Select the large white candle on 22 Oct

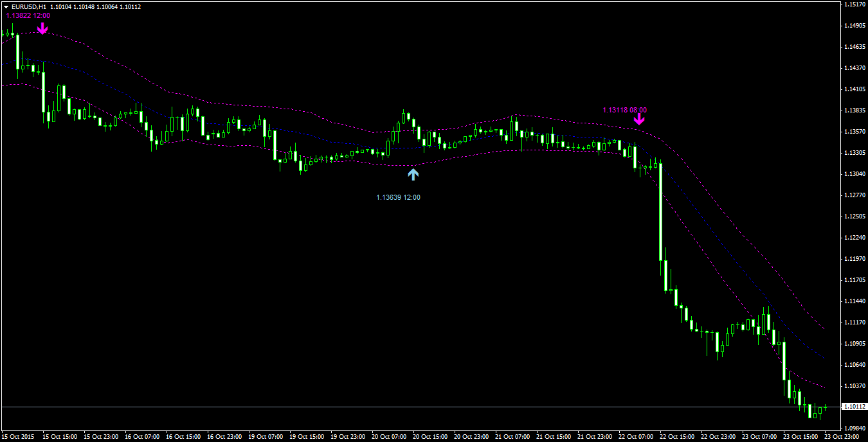pos(661,211)
